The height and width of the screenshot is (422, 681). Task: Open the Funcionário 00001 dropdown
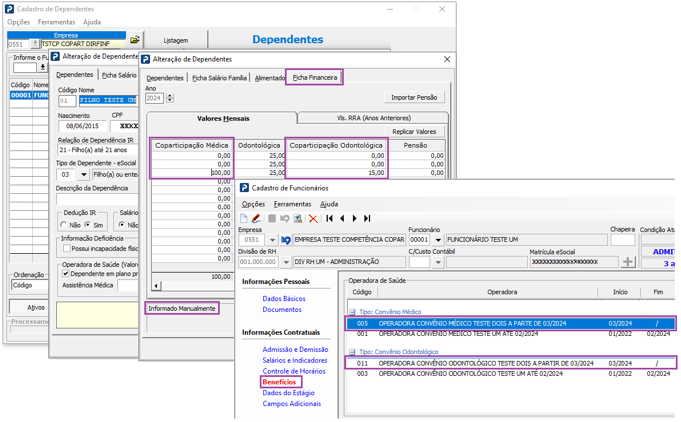pos(438,240)
